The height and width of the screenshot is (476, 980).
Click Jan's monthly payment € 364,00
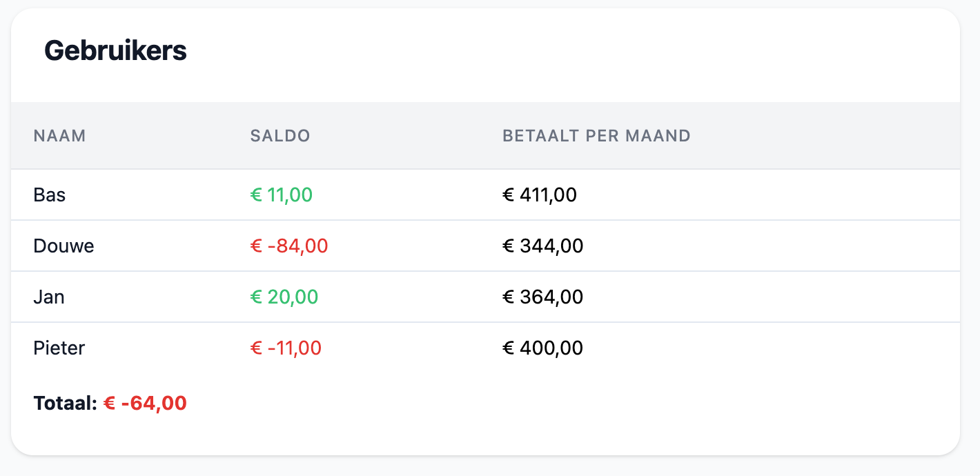pyautogui.click(x=542, y=297)
